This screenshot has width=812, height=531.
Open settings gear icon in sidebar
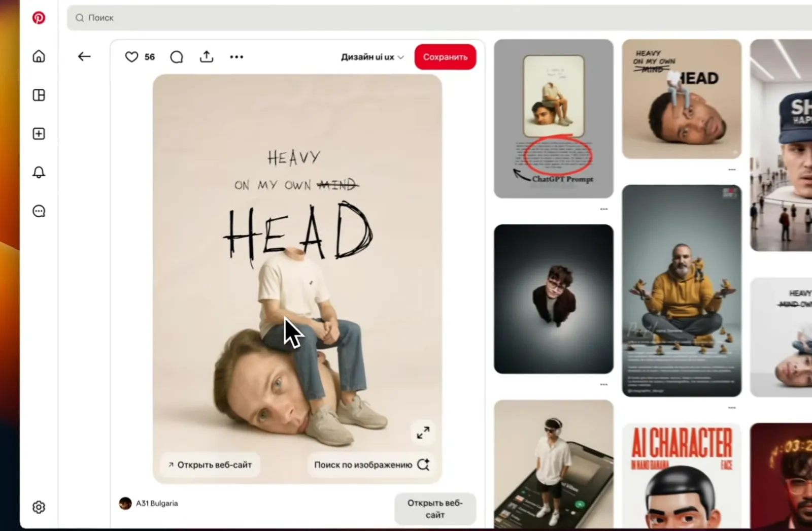pos(39,507)
